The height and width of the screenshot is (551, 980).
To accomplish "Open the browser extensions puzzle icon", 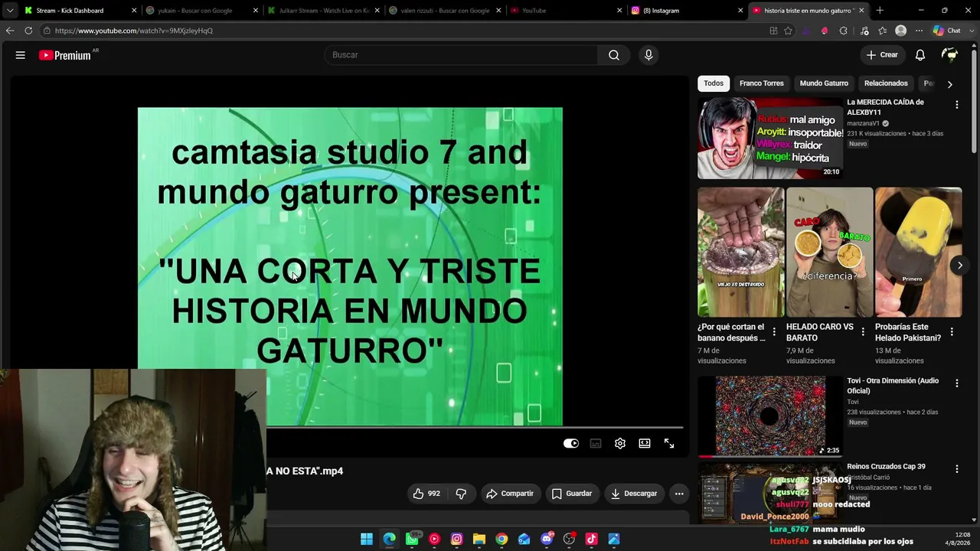I will pyautogui.click(x=843, y=31).
